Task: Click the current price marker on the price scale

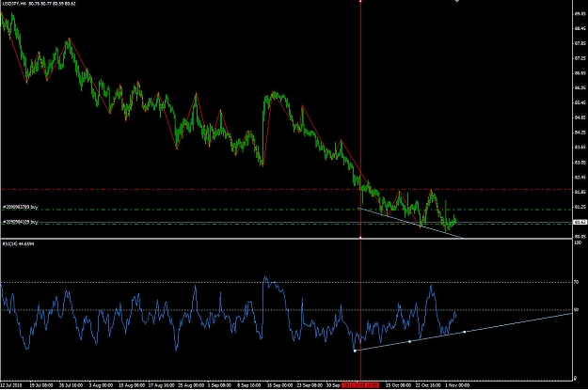Action: (x=580, y=222)
